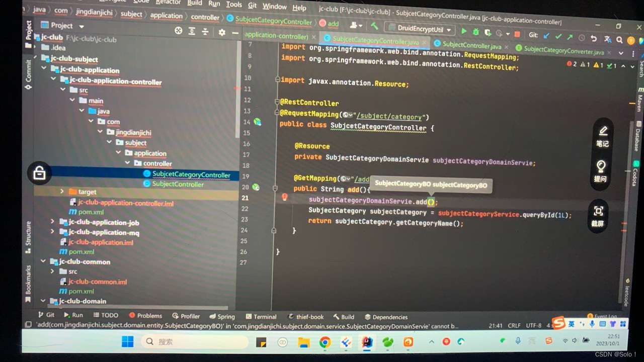This screenshot has width=644, height=362.
Task: Expand the jc-club-application-mq module
Action: (x=52, y=232)
